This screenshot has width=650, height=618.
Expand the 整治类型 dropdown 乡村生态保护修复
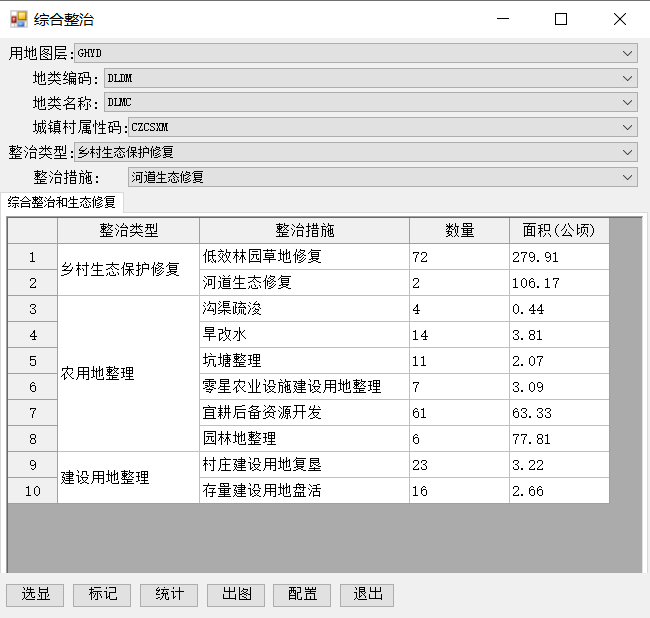[x=356, y=152]
